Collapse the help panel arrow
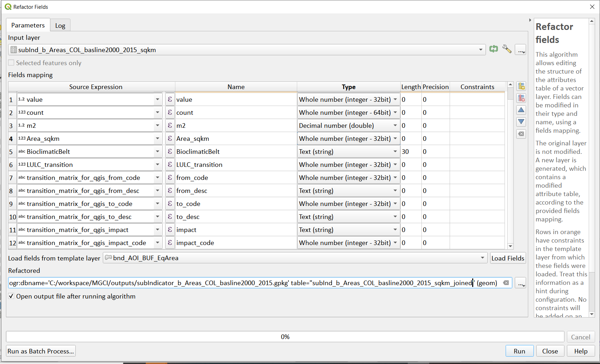The image size is (600, 364). (530, 20)
